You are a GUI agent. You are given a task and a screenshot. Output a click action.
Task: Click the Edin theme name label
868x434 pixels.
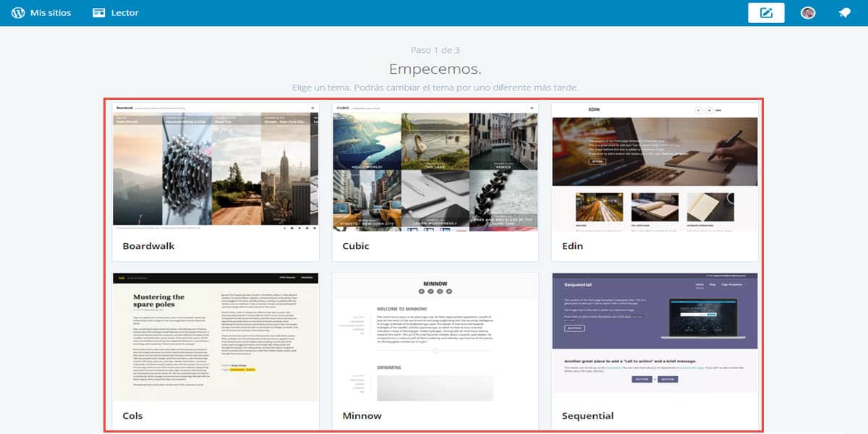coord(572,246)
